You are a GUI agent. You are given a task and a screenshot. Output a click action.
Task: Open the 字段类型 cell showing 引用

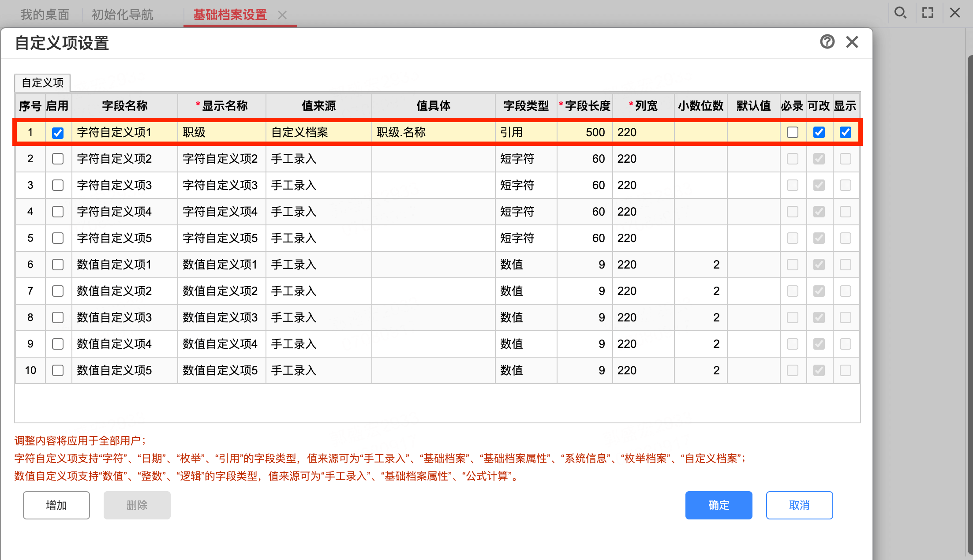(526, 132)
